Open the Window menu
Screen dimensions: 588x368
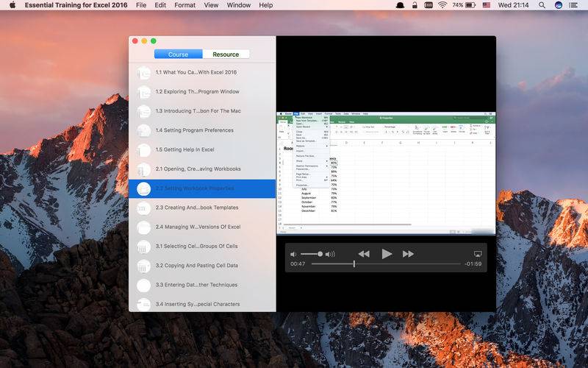click(238, 5)
